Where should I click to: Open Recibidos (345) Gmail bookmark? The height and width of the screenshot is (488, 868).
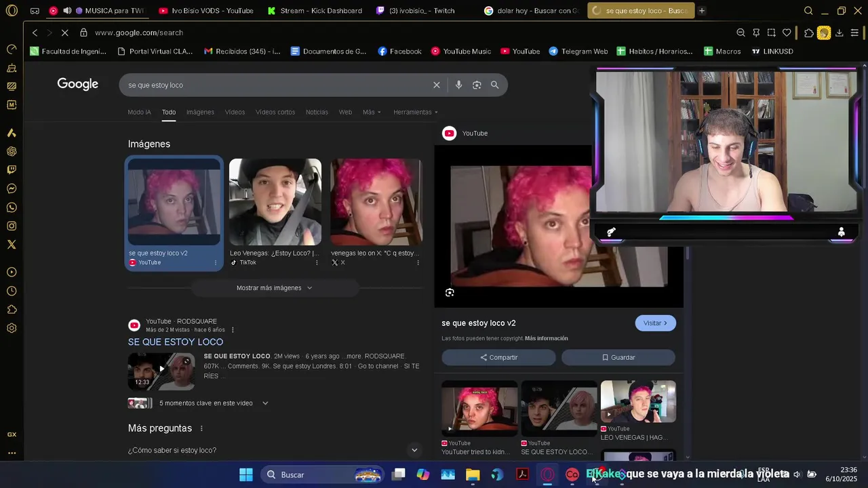(x=242, y=52)
